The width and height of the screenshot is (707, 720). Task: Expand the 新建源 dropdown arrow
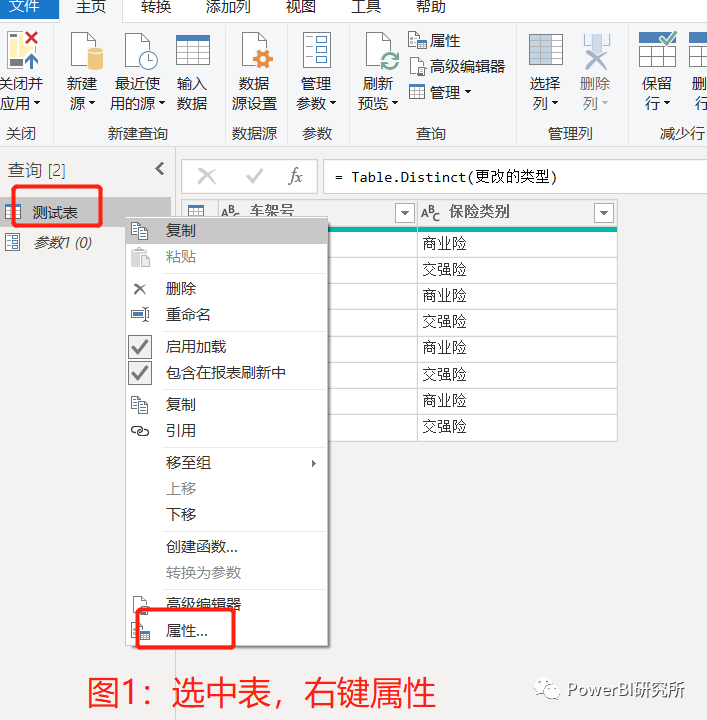click(92, 103)
